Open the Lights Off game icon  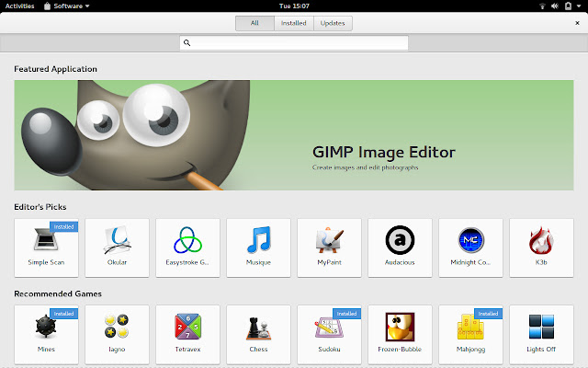pyautogui.click(x=541, y=327)
